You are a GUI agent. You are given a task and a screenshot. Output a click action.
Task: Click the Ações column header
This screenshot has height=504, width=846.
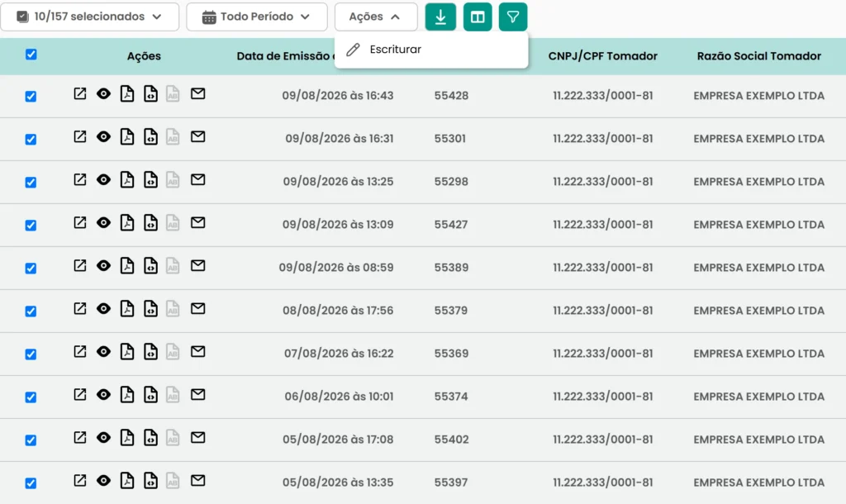click(144, 56)
